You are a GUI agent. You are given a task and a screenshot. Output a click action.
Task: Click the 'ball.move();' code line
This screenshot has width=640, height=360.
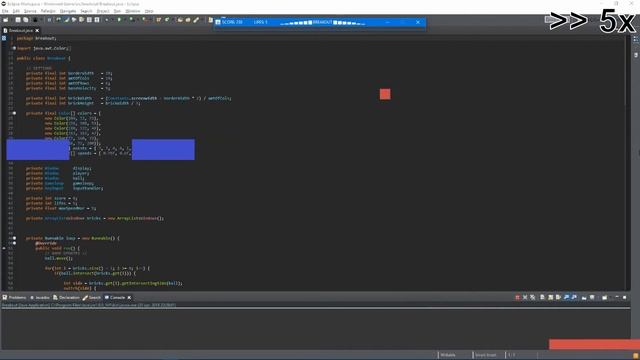[59, 258]
